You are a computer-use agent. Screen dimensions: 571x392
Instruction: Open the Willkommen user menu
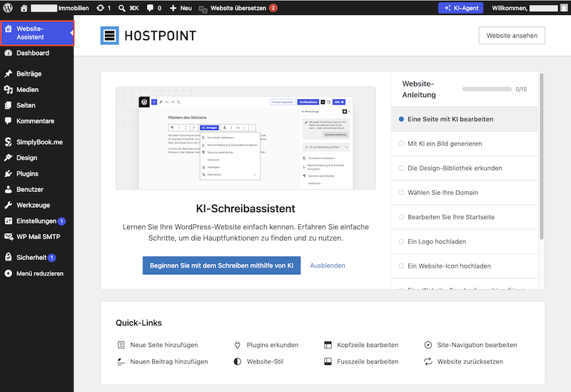529,8
